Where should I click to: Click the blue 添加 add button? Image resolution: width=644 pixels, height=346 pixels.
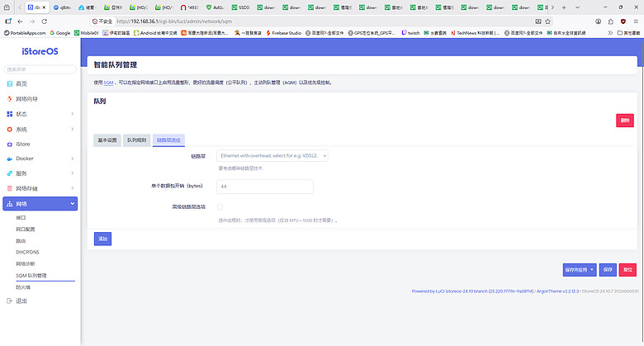(102, 239)
